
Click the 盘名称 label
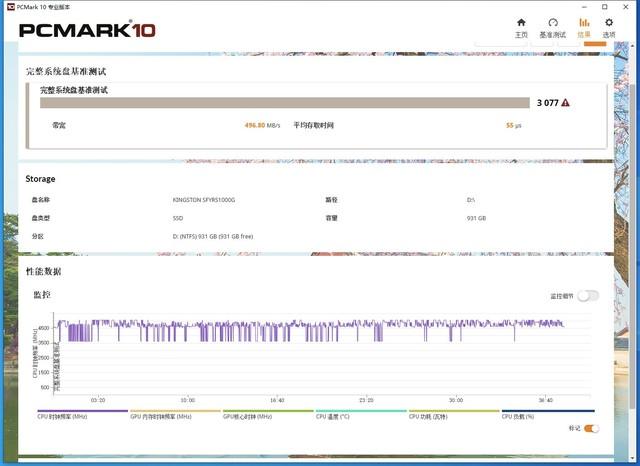(41, 200)
